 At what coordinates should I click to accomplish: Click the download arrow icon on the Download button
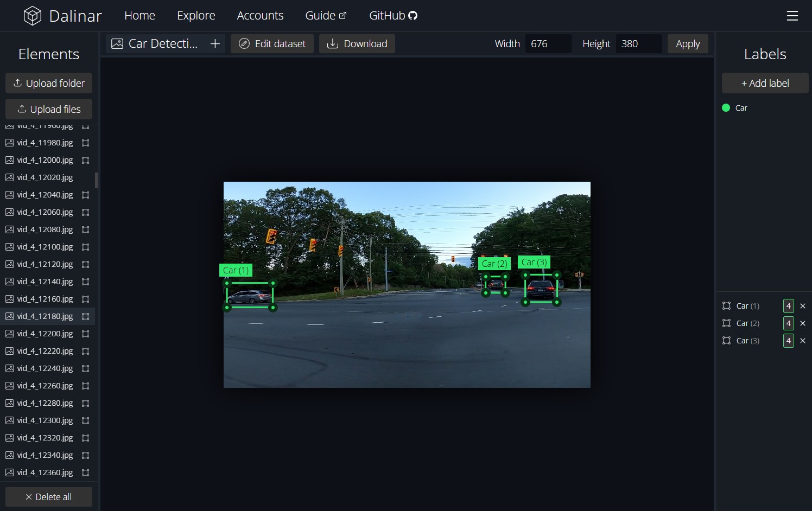(x=332, y=43)
